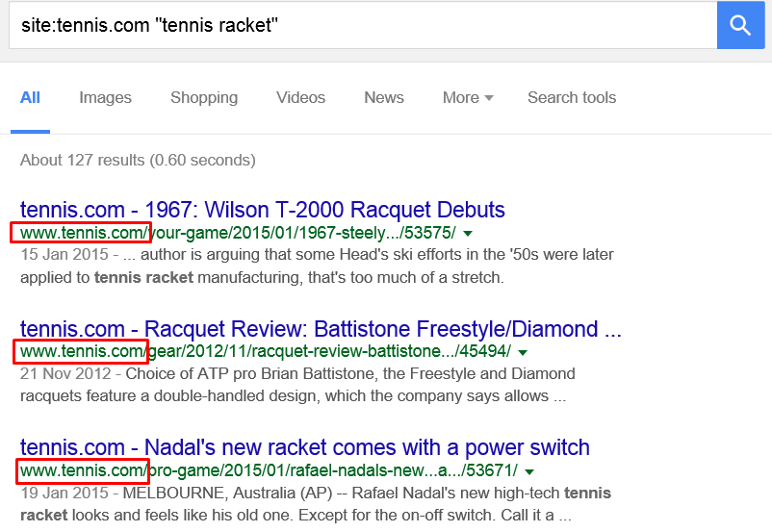Screen dimensions: 772x532
Task: Open the Wilson T-2000 Racquet Debuts result
Action: click(263, 210)
